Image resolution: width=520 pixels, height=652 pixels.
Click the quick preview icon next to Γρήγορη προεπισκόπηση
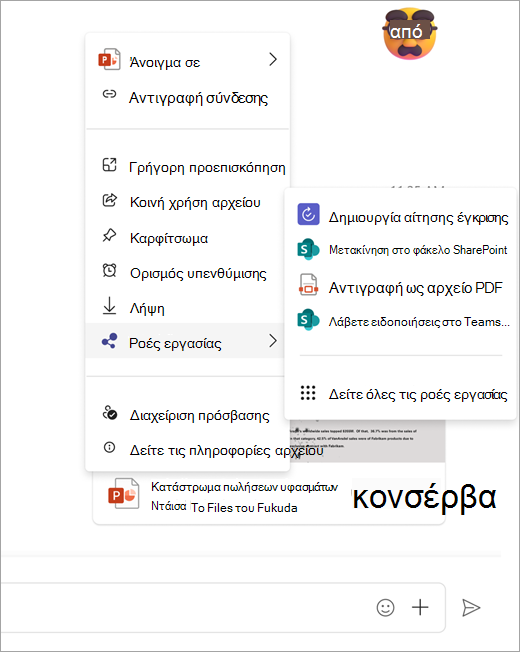(109, 165)
